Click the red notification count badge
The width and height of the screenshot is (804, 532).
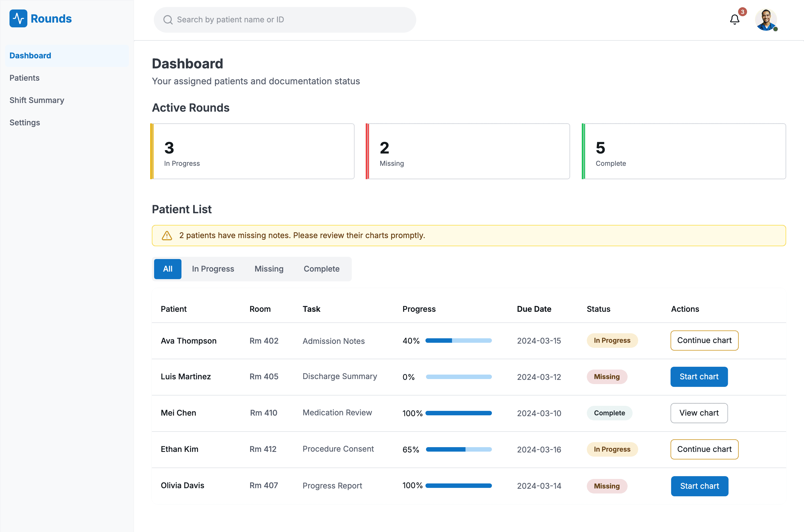[743, 12]
